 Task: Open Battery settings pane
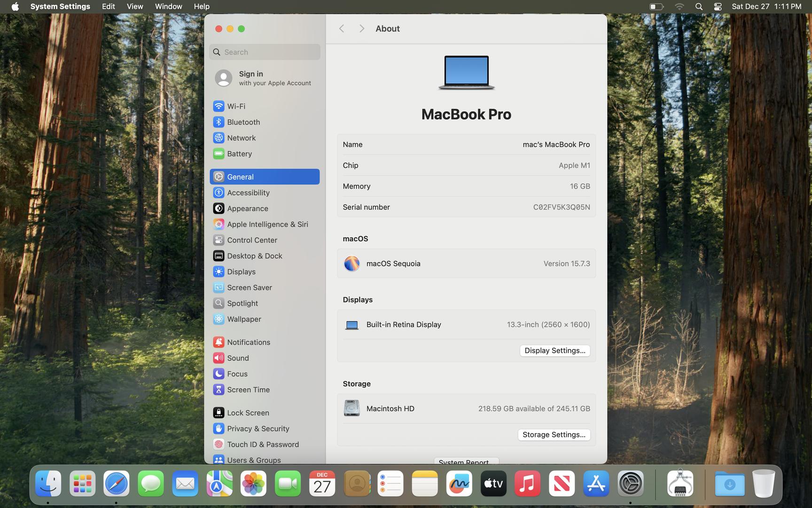(239, 154)
